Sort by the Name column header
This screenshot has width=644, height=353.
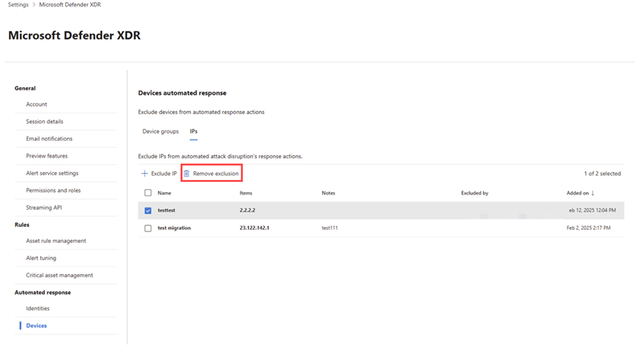tap(164, 193)
